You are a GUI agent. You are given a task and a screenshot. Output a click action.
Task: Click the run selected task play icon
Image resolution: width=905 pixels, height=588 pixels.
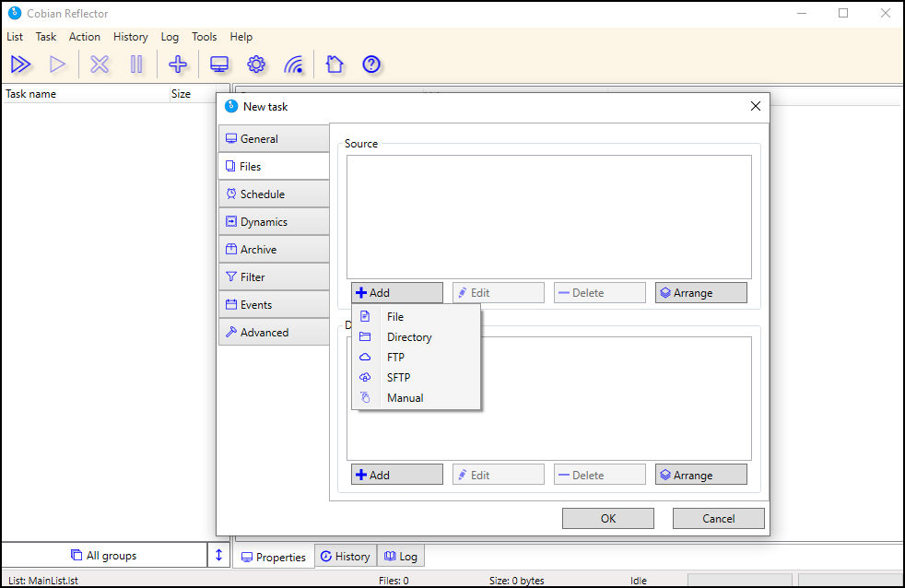point(57,64)
